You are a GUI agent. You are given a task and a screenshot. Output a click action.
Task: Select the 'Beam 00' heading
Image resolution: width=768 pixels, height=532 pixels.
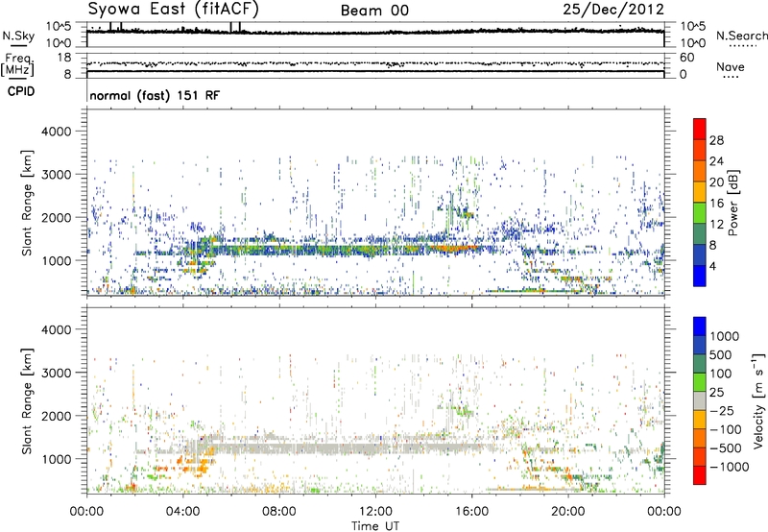pyautogui.click(x=374, y=11)
